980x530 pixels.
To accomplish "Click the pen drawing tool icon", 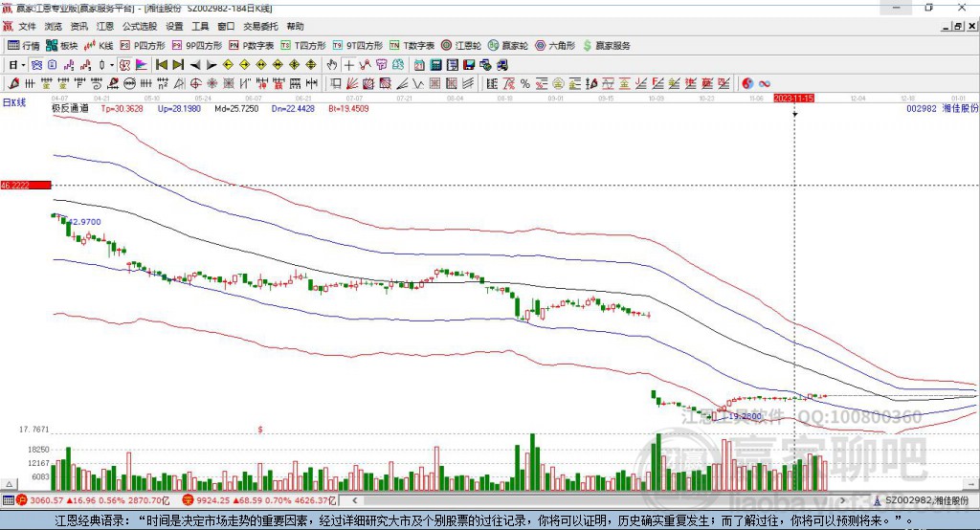I will (13, 84).
